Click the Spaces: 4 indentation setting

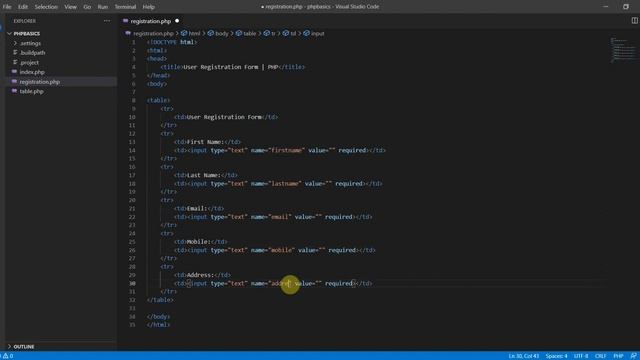556,356
